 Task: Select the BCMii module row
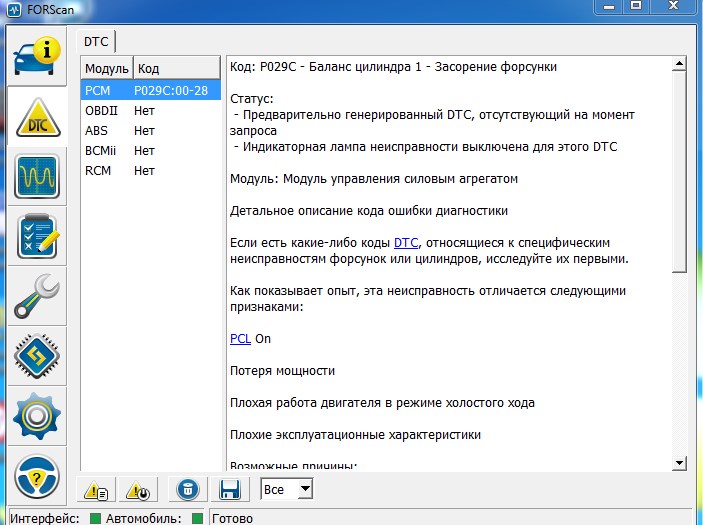151,151
